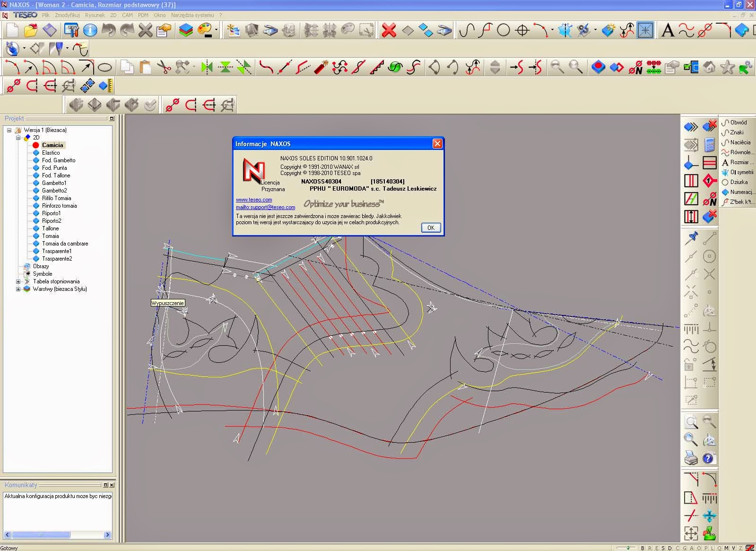The width and height of the screenshot is (756, 551).
Task: Open the color palette tool
Action: click(x=205, y=31)
